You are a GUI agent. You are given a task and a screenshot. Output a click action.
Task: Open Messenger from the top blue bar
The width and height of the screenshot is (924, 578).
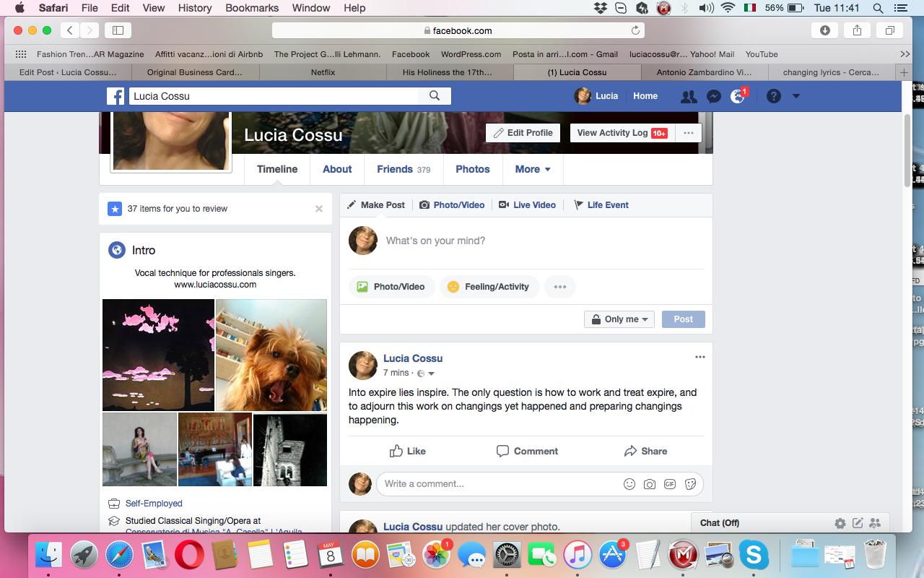coord(714,95)
